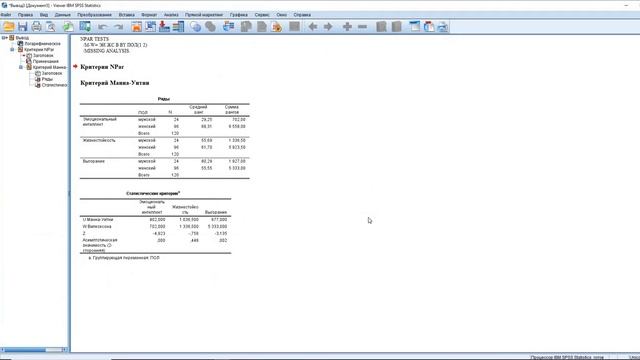Click the Статистические критерии table title
Screen dimensions: 640x360
[x=153, y=193]
